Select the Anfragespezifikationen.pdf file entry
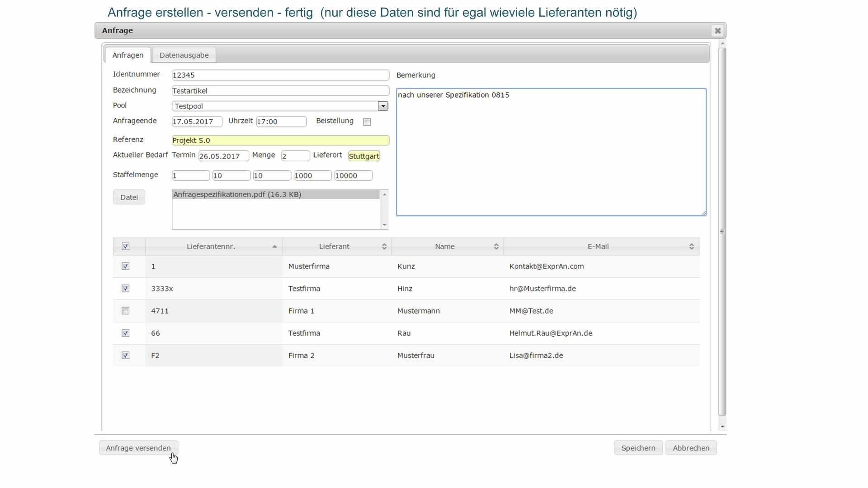 (276, 194)
